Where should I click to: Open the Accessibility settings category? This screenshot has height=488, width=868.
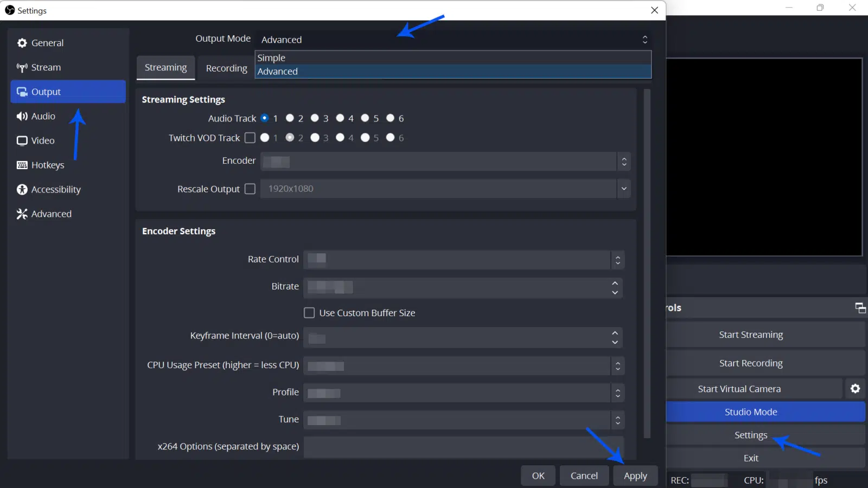pyautogui.click(x=68, y=189)
